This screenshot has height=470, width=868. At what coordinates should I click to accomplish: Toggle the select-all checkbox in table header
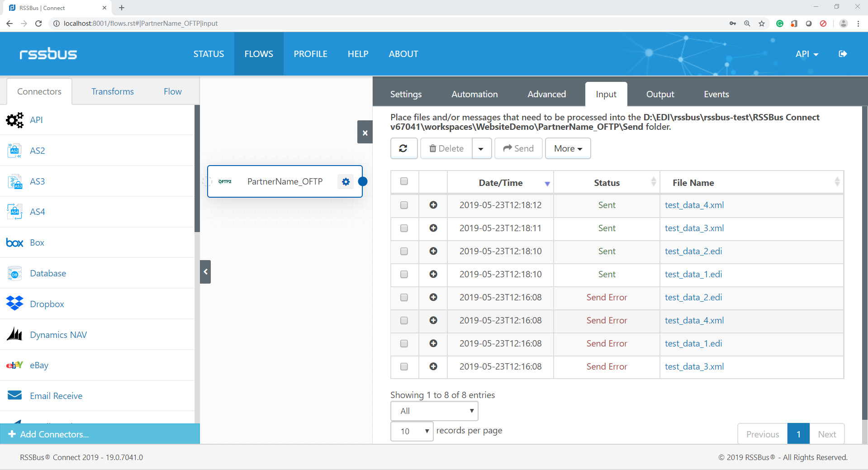coord(404,181)
